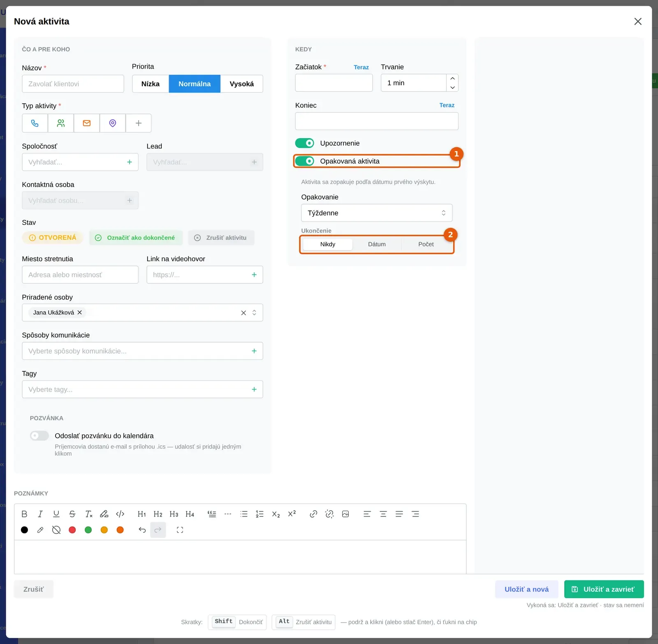Expand the Priradené osoby selector chevrons
658x644 pixels.
click(254, 313)
